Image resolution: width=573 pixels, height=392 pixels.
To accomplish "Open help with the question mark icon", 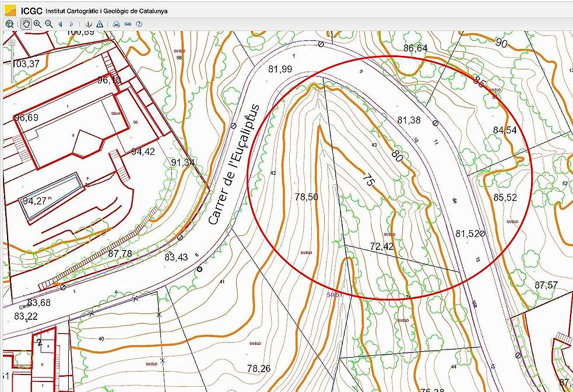I will pyautogui.click(x=139, y=24).
